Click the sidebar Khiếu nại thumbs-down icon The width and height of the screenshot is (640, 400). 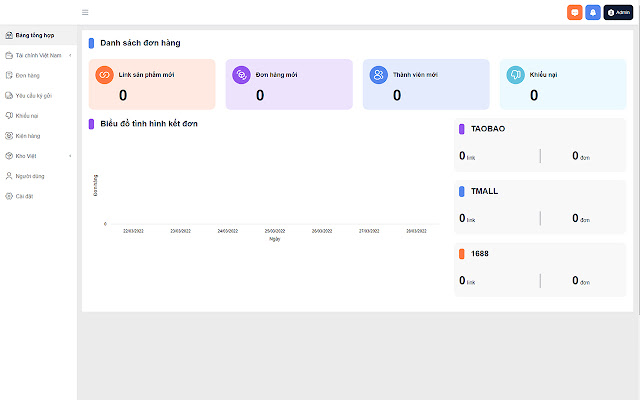(9, 116)
